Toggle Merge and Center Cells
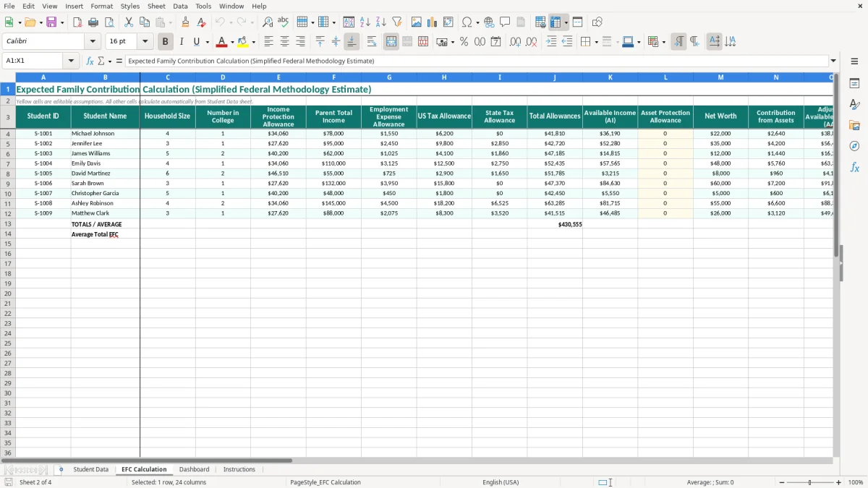The image size is (868, 488). [x=391, y=42]
